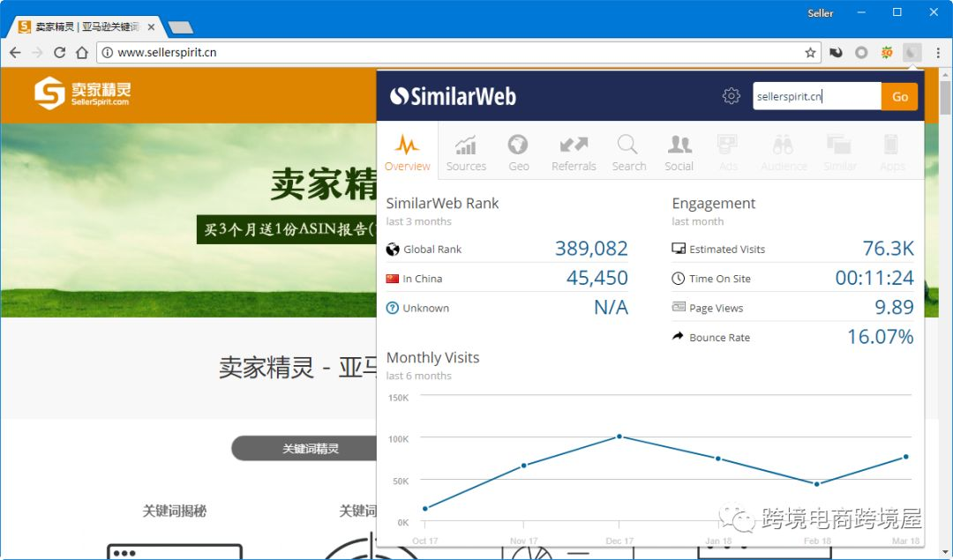Open a new browser tab
The image size is (953, 560).
[x=181, y=27]
